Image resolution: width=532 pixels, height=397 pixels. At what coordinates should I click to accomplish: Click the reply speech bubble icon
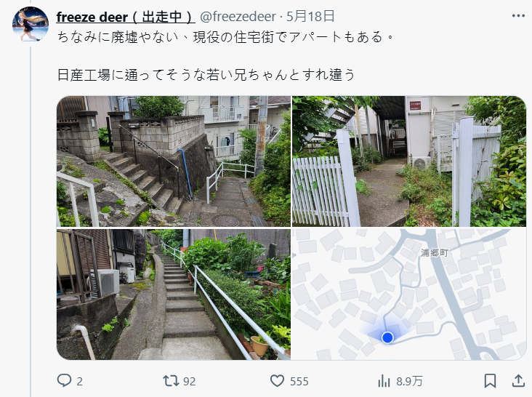pos(64,381)
